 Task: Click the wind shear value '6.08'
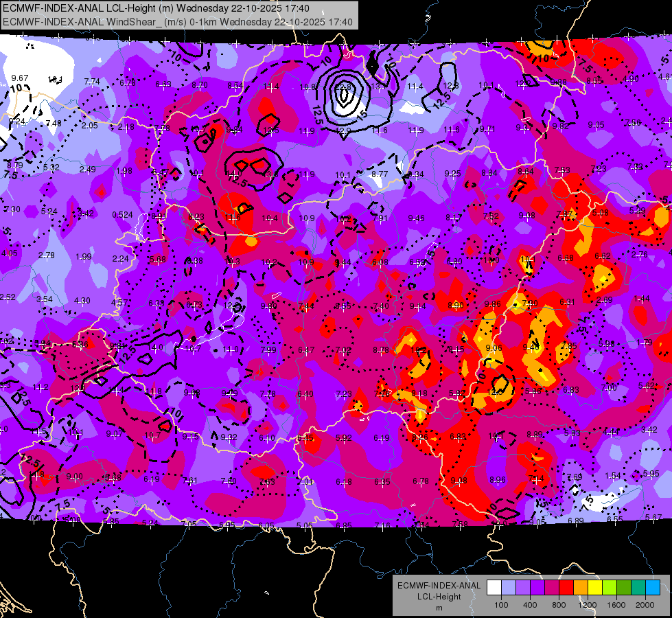(x=380, y=262)
